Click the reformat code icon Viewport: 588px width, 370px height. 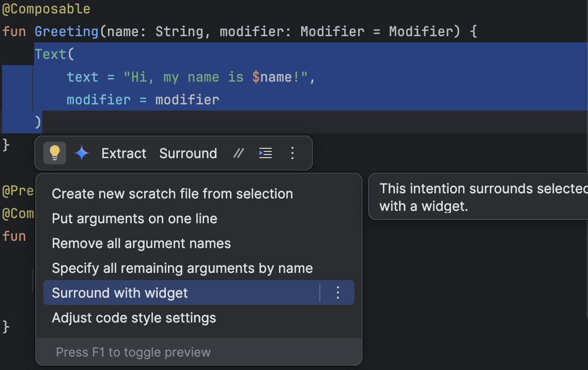tap(265, 153)
